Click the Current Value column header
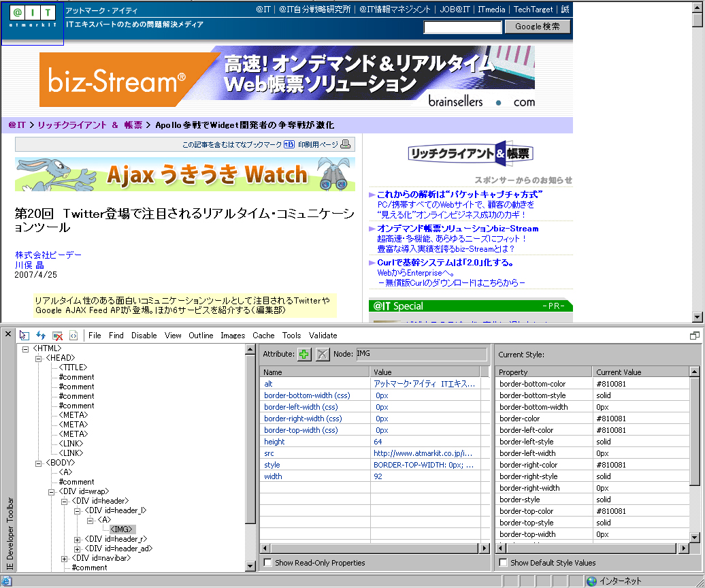705x588 pixels. [641, 372]
